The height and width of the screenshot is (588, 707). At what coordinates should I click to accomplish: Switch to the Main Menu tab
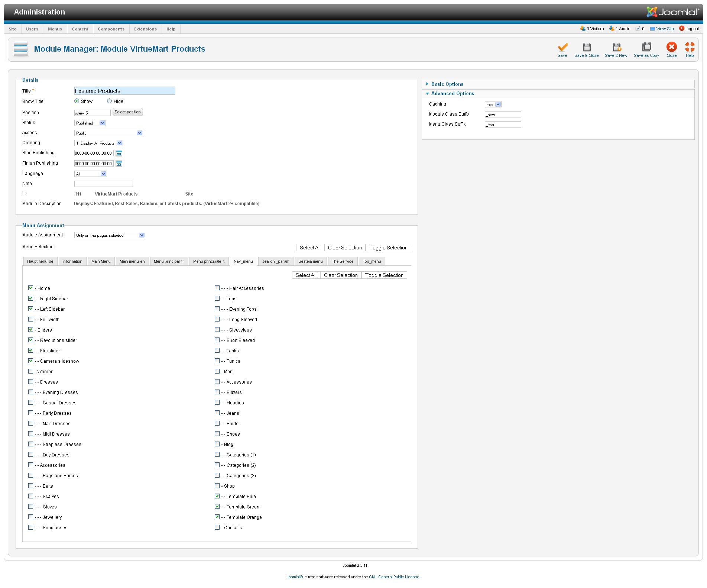101,261
